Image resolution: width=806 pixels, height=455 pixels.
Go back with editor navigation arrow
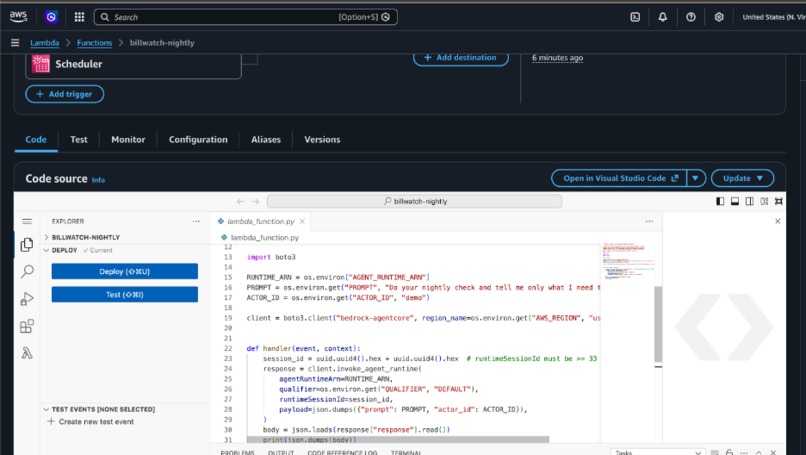[240, 201]
